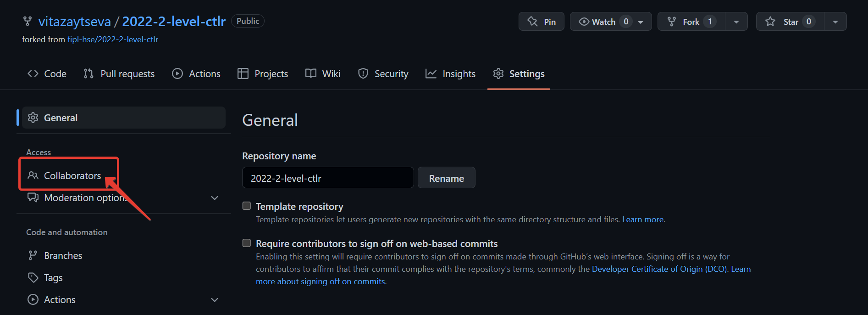Open Tags in the settings sidebar

pyautogui.click(x=124, y=277)
